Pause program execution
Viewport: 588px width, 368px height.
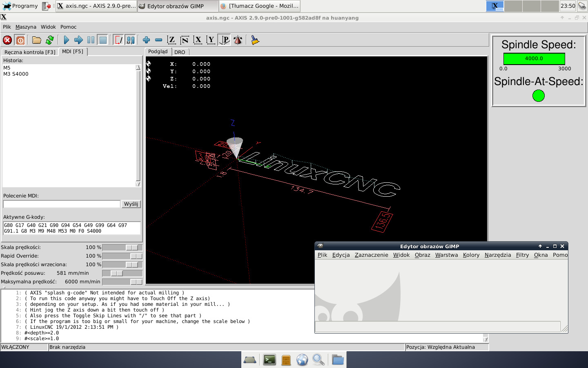point(91,40)
